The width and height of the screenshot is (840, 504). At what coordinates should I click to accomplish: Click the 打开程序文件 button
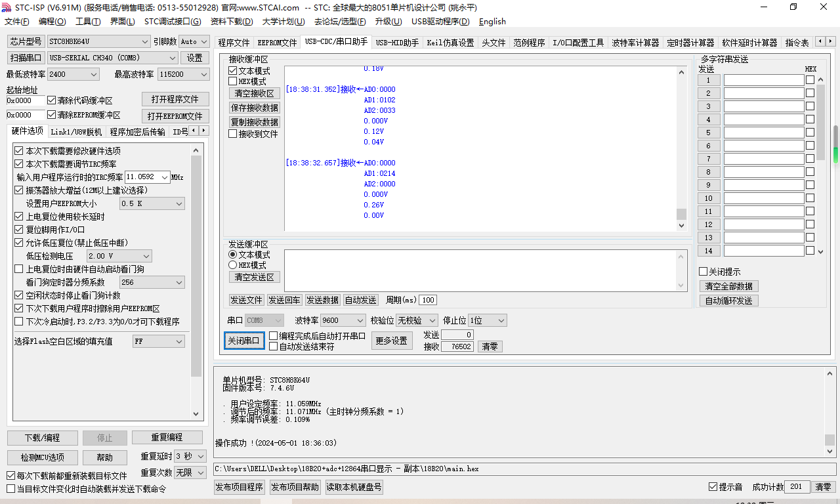coord(175,99)
